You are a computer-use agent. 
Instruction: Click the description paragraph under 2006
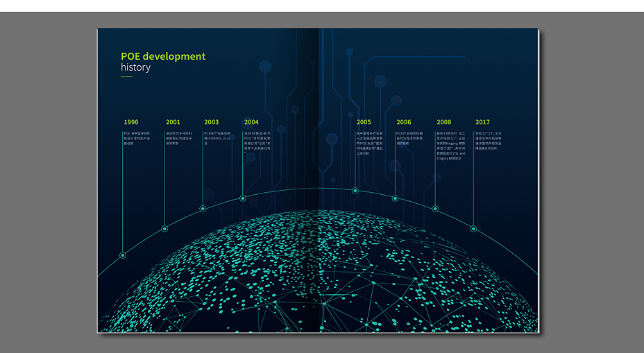(x=410, y=138)
